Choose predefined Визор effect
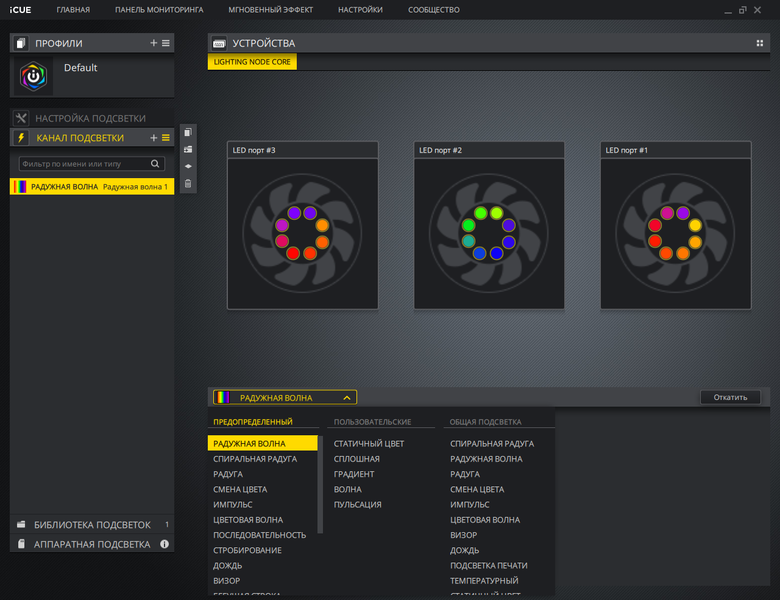Screen dimensions: 780x600 (x=227, y=581)
